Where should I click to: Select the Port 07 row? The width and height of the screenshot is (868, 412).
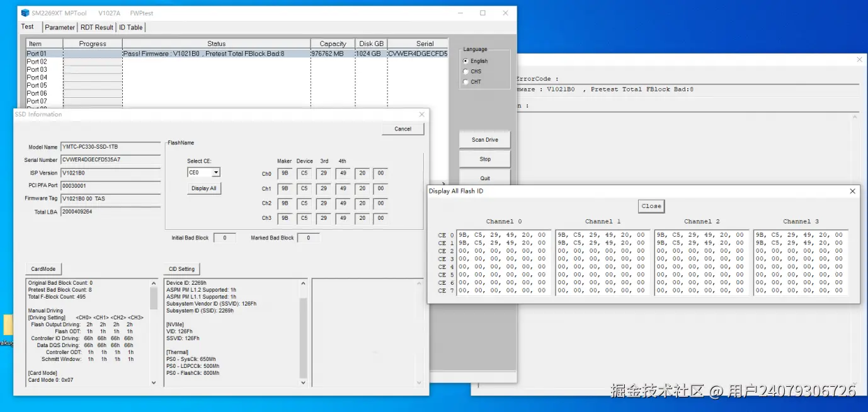(x=236, y=101)
